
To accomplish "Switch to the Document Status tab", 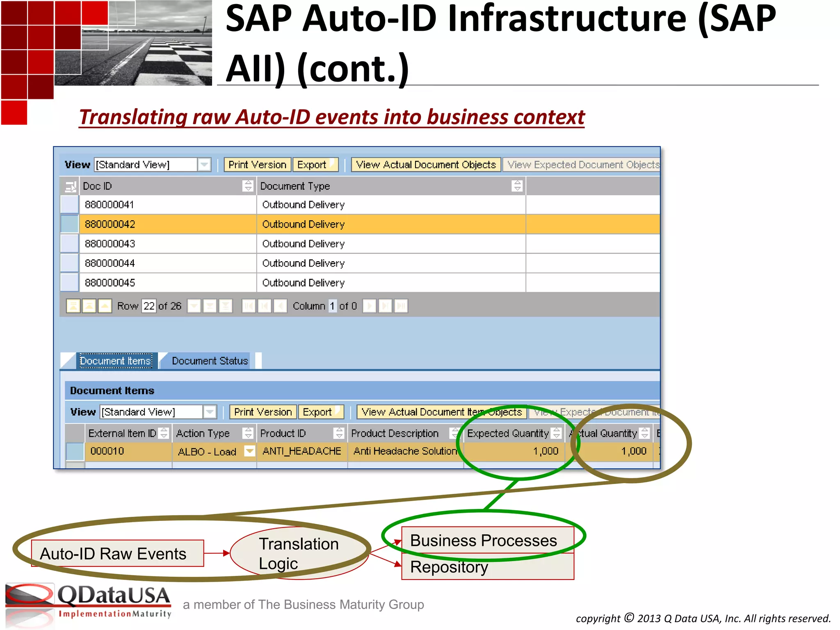I will (210, 361).
